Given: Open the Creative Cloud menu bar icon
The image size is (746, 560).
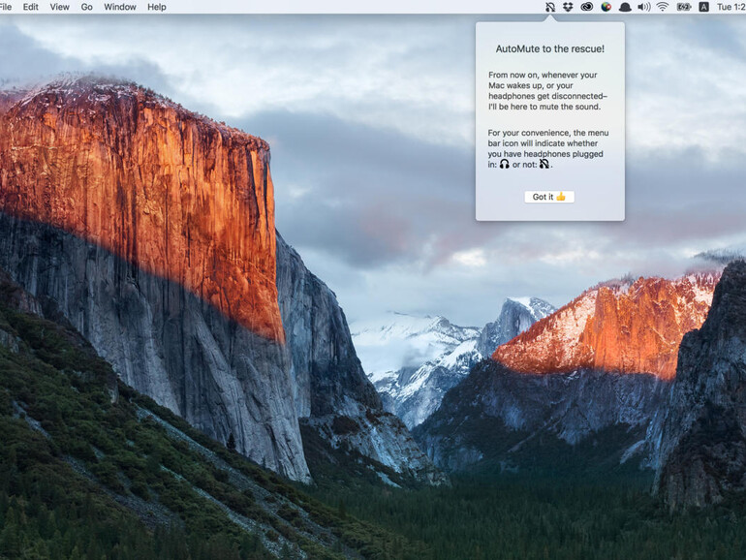Looking at the screenshot, I should 586,7.
